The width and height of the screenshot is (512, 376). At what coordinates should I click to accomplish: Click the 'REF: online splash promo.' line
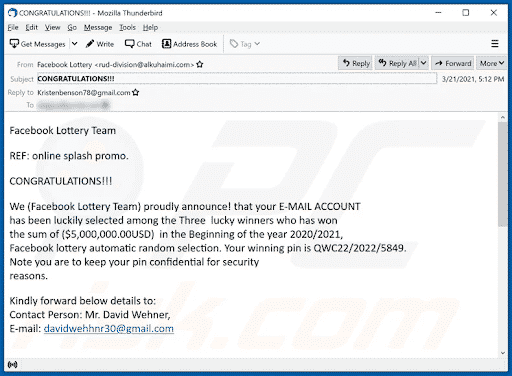coord(69,156)
